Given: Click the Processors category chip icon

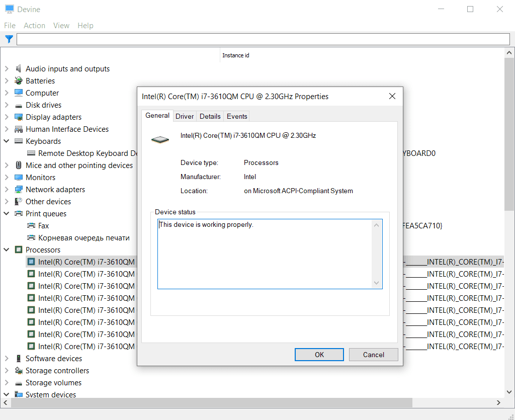Looking at the screenshot, I should click(19, 250).
